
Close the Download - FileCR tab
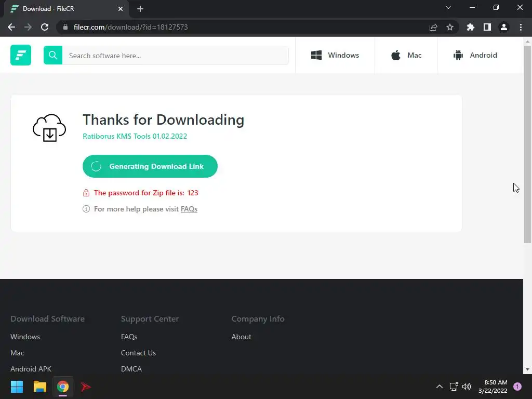(121, 9)
